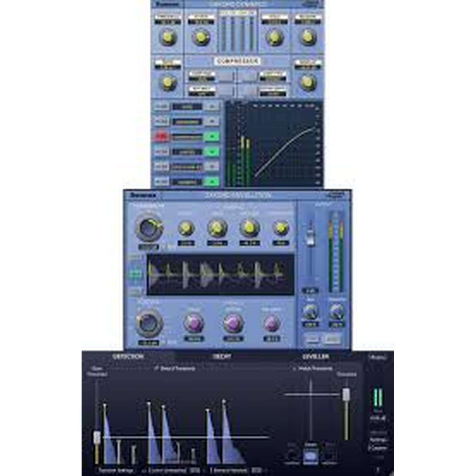Click the Sonnox logo on Oxford Dynamics
The width and height of the screenshot is (476, 476).
pos(168,4)
